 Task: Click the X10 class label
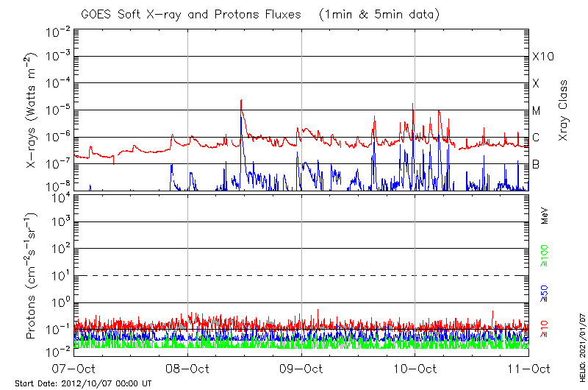coord(542,57)
